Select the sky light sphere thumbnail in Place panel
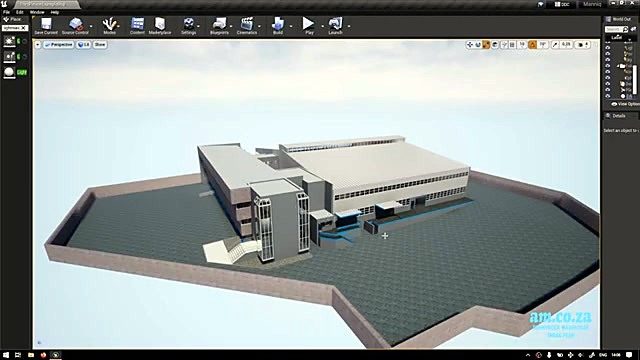Viewport: 640px width, 360px height. coord(9,72)
